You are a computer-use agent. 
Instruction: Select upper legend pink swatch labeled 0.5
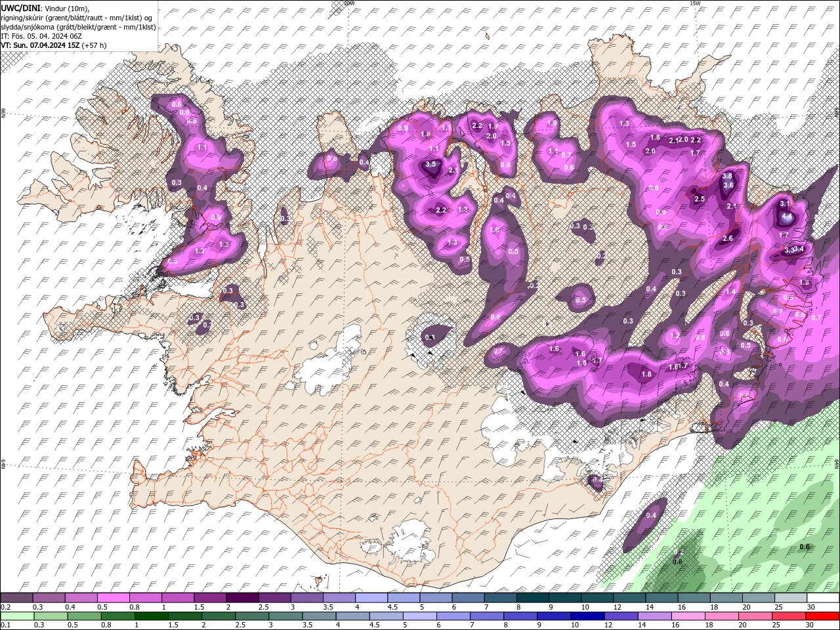pos(113,598)
